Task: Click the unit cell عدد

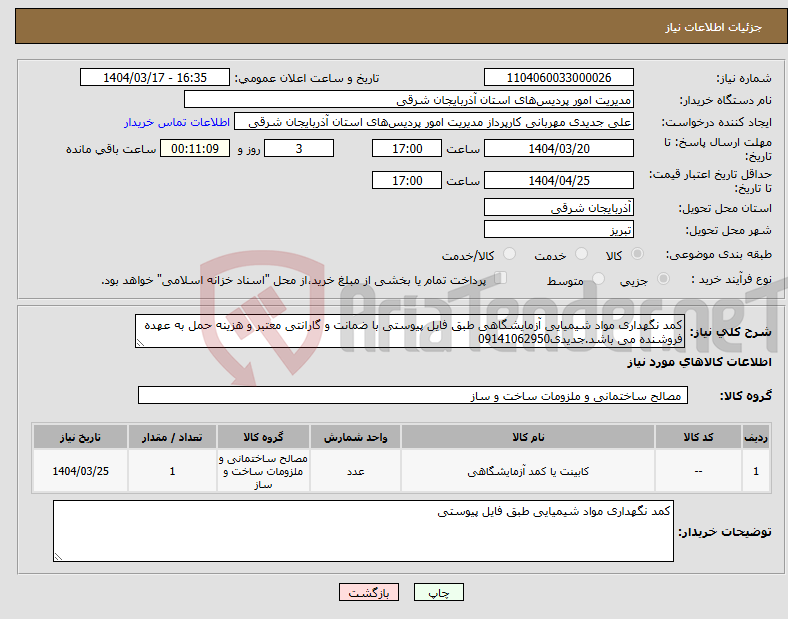Action: 355,471
